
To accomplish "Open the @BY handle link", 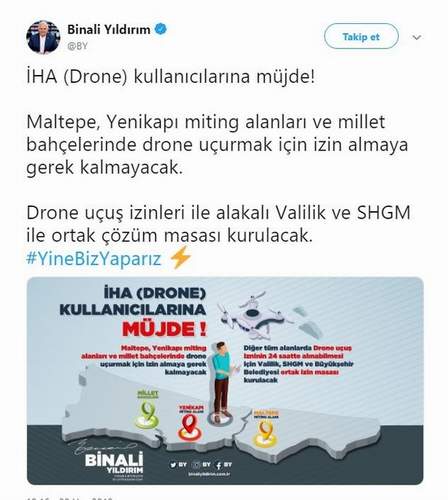I will tap(77, 46).
